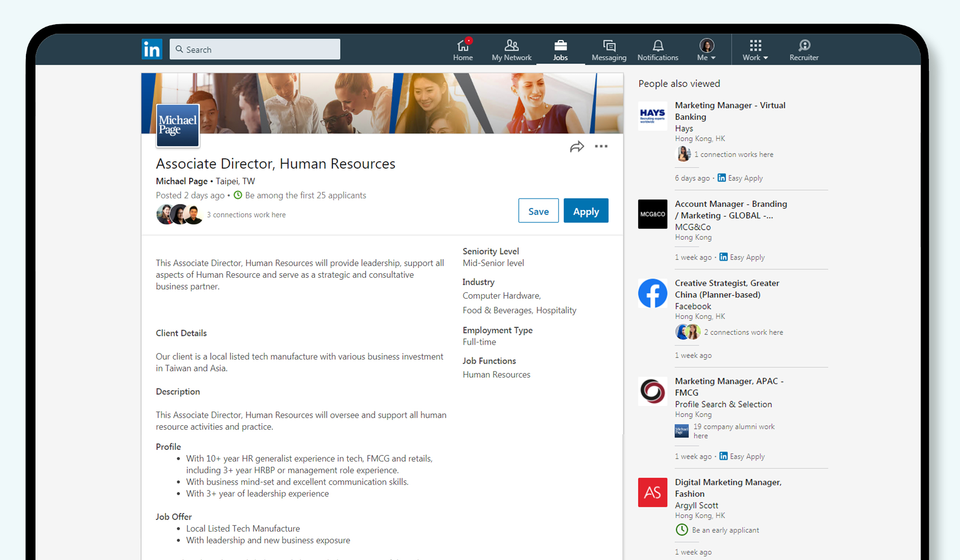The image size is (960, 560).
Task: Open Digital Marketing Manager, Fashion job
Action: [728, 488]
